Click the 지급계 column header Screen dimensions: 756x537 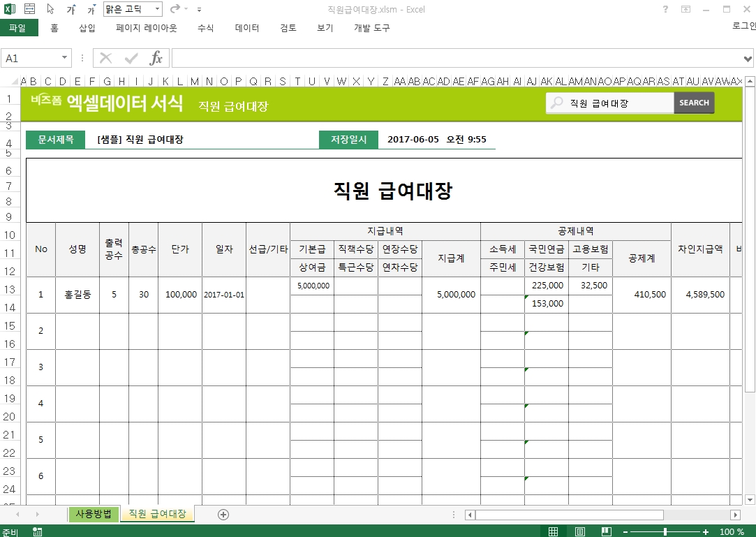451,258
